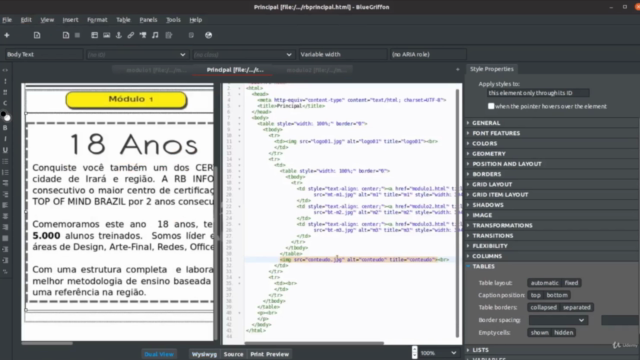The width and height of the screenshot is (640, 360).
Task: Toggle the bulleted list icon
Action: pyautogui.click(x=5, y=161)
